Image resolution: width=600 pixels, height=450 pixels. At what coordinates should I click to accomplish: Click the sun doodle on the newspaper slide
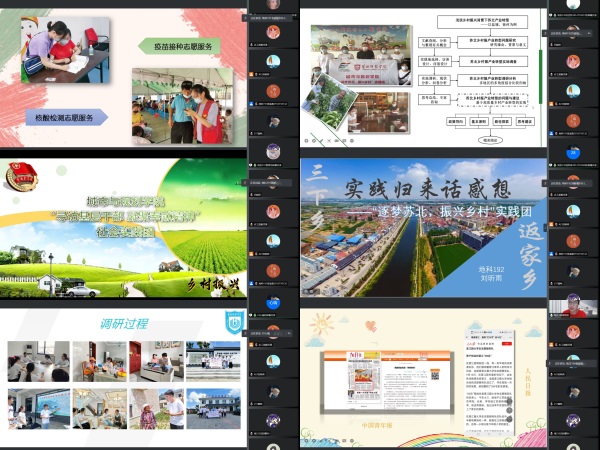320,324
